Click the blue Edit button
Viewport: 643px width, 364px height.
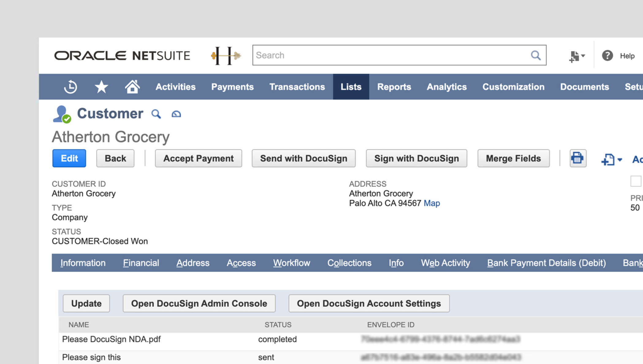[69, 158]
